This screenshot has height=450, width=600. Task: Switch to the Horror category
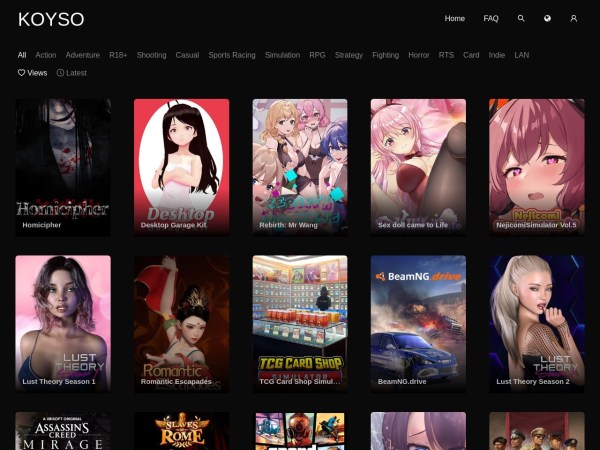click(419, 55)
